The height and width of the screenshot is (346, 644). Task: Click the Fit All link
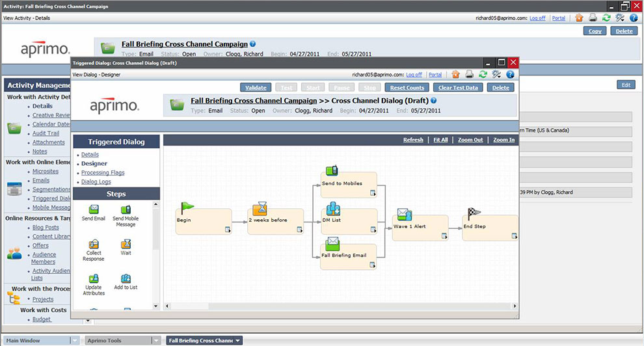(440, 140)
